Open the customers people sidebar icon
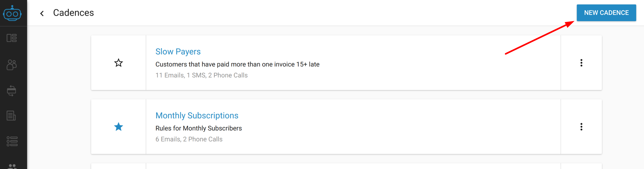 pos(12,65)
